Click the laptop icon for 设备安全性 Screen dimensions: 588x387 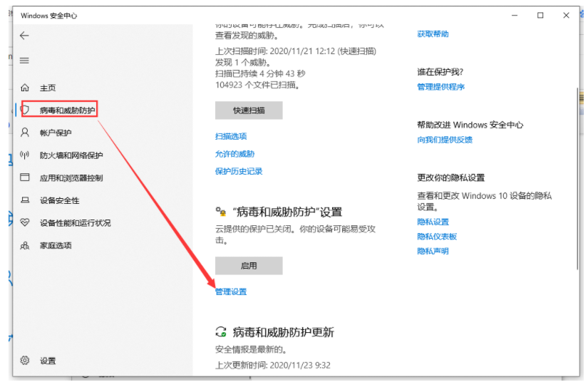click(25, 200)
